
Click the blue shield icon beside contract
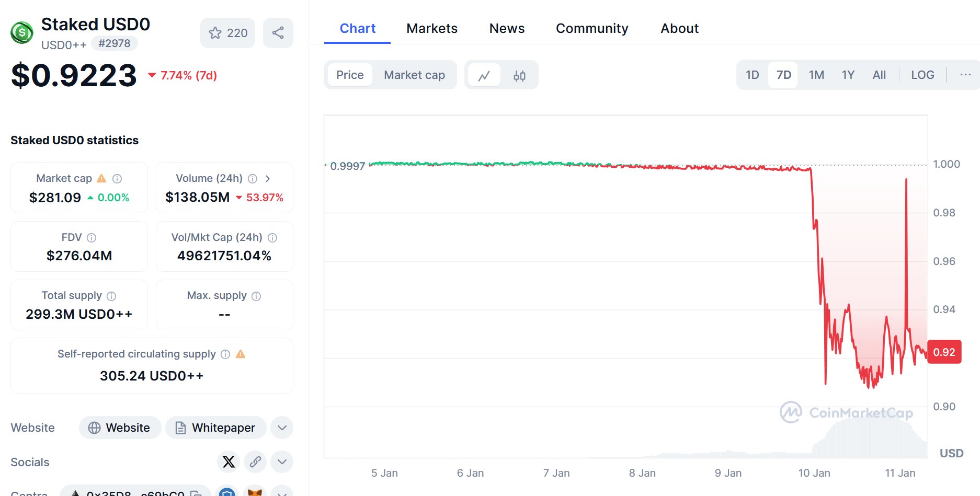point(227,492)
